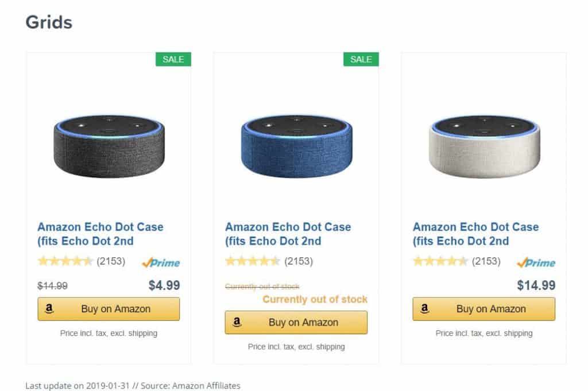This screenshot has width=588, height=391.
Task: Open the blue case's Amazon Echo Dot title link
Action: pyautogui.click(x=288, y=234)
